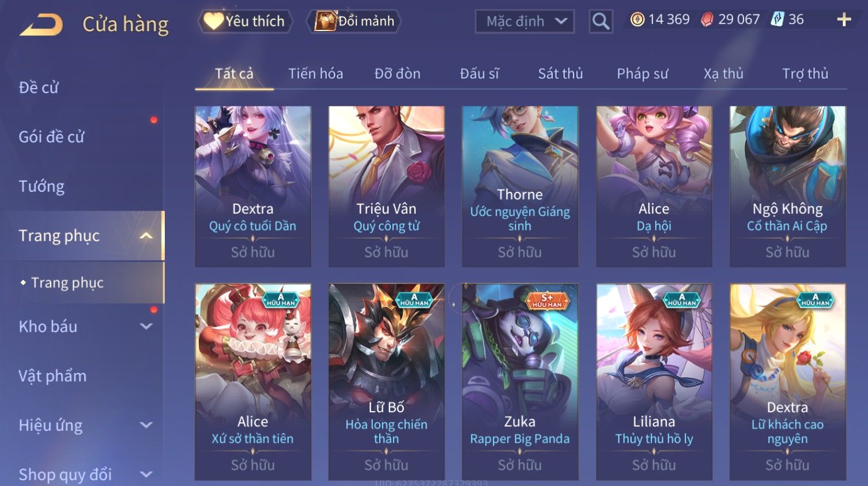Expand the Kho báu sidebar section
Screen dimensions: 868x486
(x=146, y=326)
